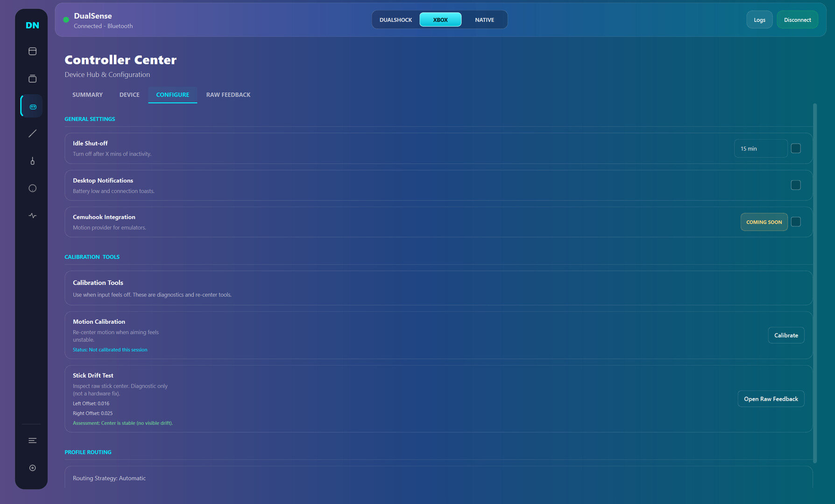The image size is (835, 504).
Task: Click the vertical scrollbar on the right
Action: tap(815, 280)
